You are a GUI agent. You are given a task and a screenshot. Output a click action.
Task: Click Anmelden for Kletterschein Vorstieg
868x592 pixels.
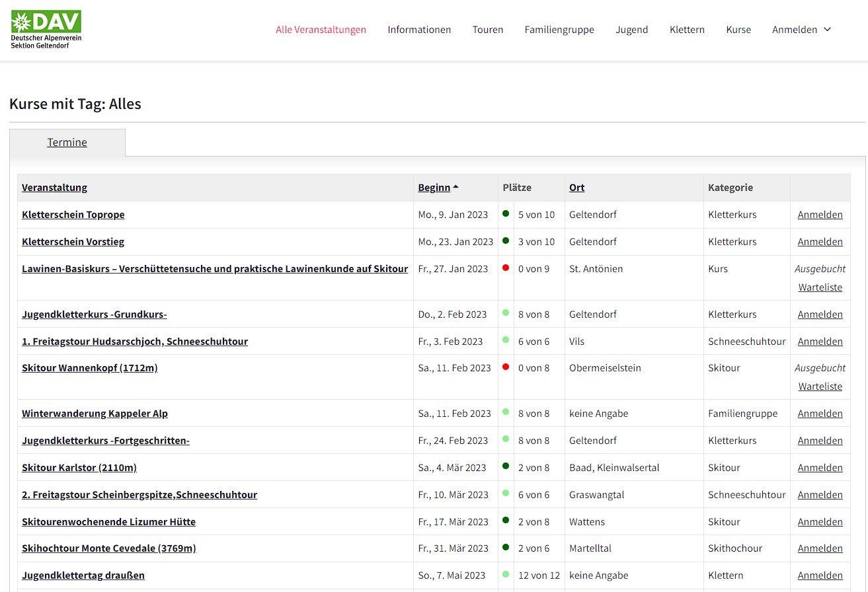820,242
